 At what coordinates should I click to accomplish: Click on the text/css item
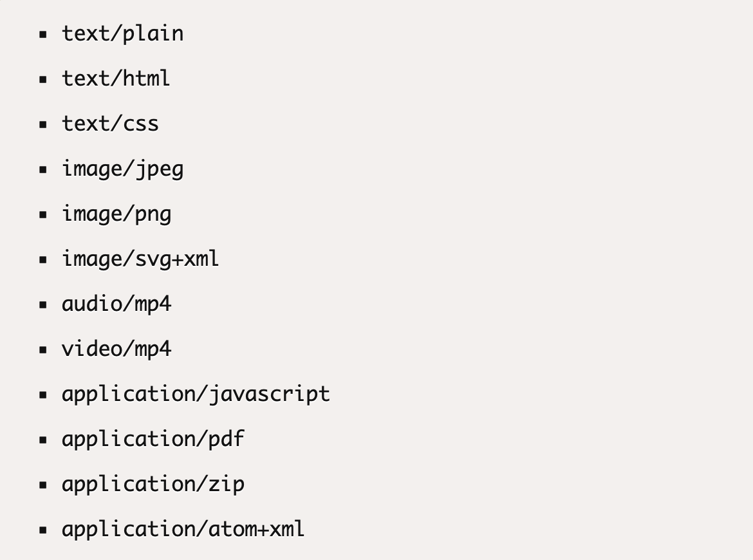(x=110, y=124)
